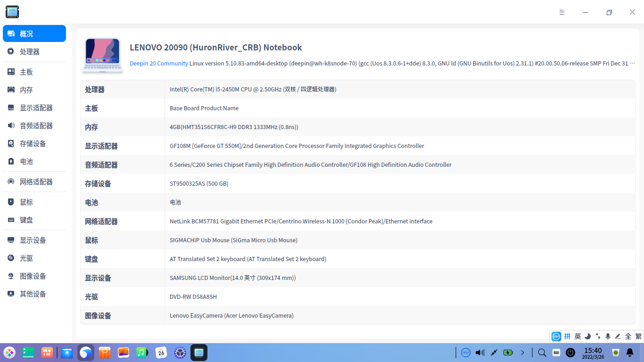Click the 4GB(HMT351S6CFR8C-H9 DDR3 memory value
644x362 pixels.
click(234, 127)
